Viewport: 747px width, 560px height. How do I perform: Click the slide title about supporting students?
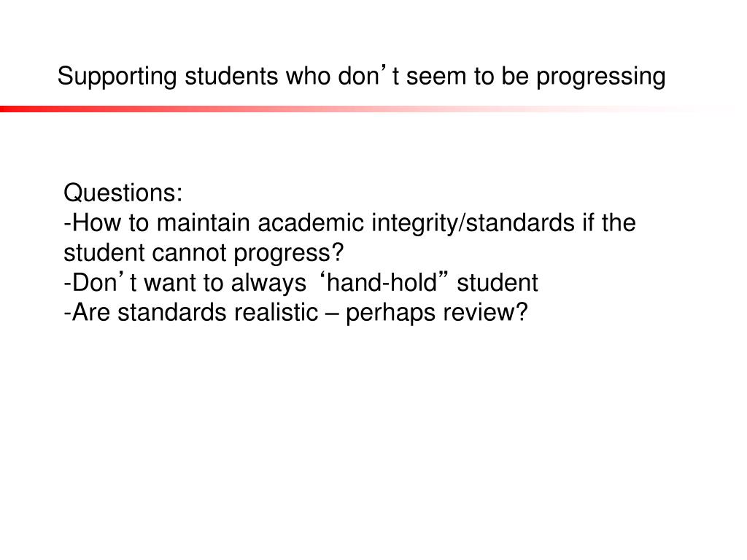coord(362,76)
